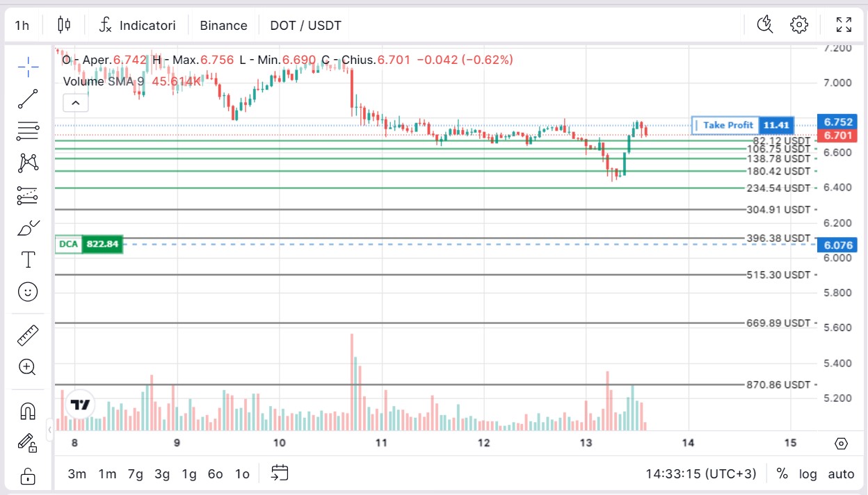The width and height of the screenshot is (868, 495).
Task: Click the Take Profit order line label
Action: (728, 125)
